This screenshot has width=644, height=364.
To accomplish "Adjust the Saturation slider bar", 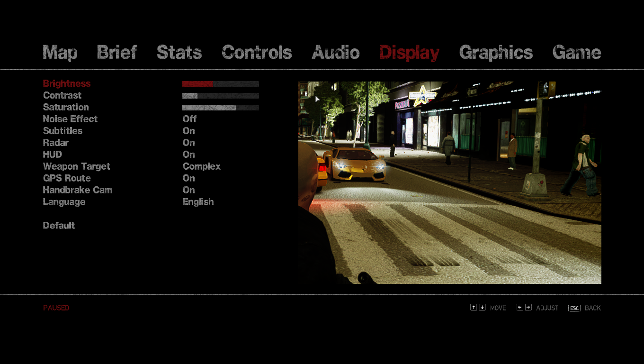I will [x=221, y=108].
